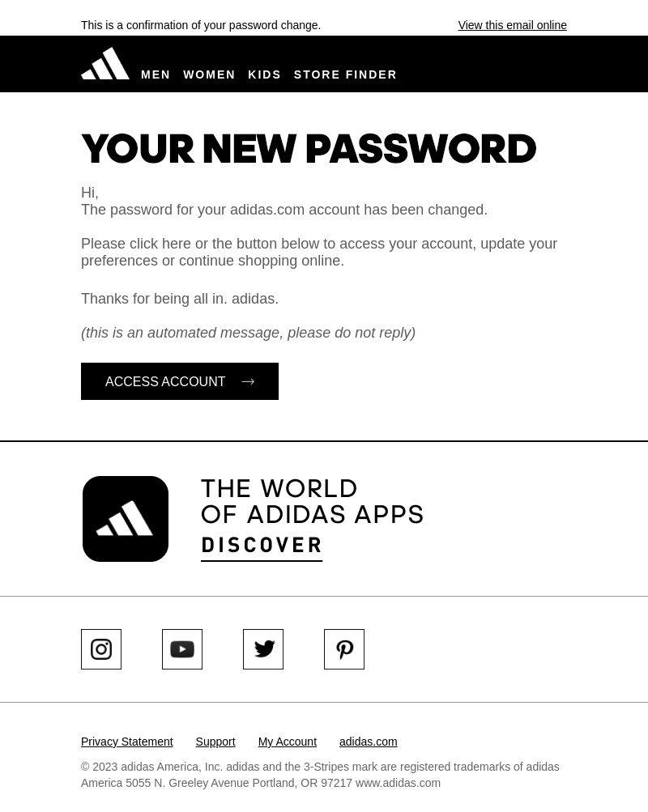648x812 pixels.
Task: Open the WOMEN navigation item
Action: (x=209, y=74)
